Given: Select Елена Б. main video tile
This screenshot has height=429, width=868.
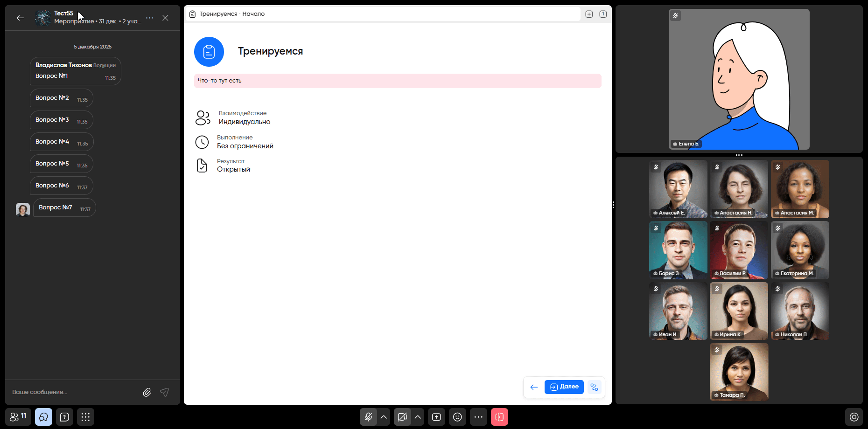Looking at the screenshot, I should tap(739, 79).
